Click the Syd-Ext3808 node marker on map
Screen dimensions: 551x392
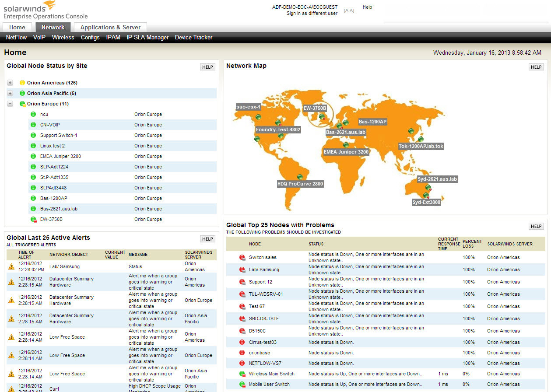(426, 196)
